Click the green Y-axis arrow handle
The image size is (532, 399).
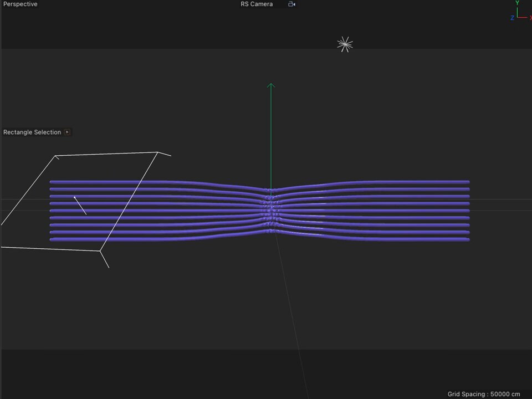tap(271, 86)
